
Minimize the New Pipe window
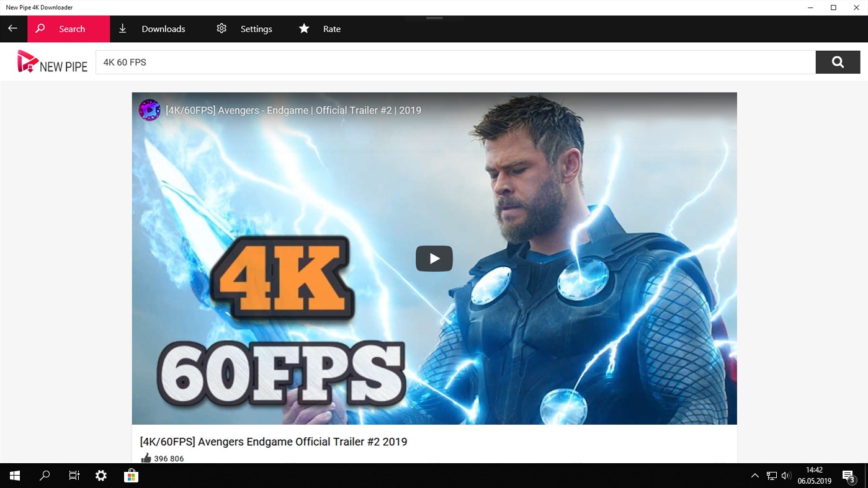pos(811,7)
